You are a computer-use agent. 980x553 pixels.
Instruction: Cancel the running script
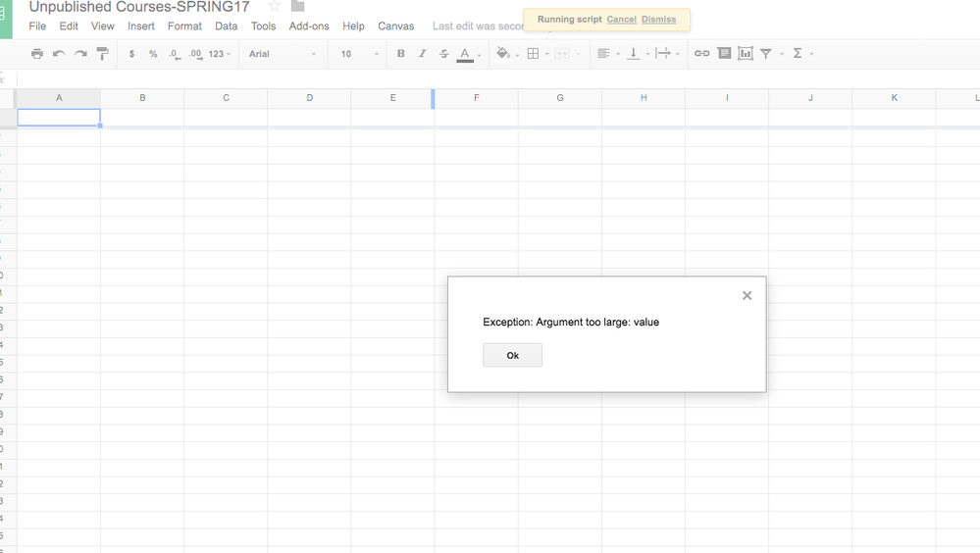pos(621,20)
